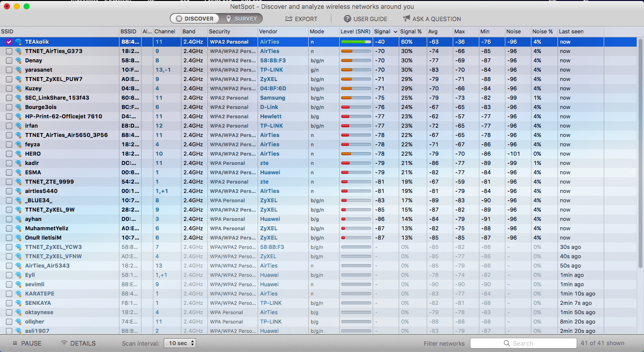Click the Wi-Fi icon next to _BLUE34_
The image size is (644, 352).
pos(19,200)
